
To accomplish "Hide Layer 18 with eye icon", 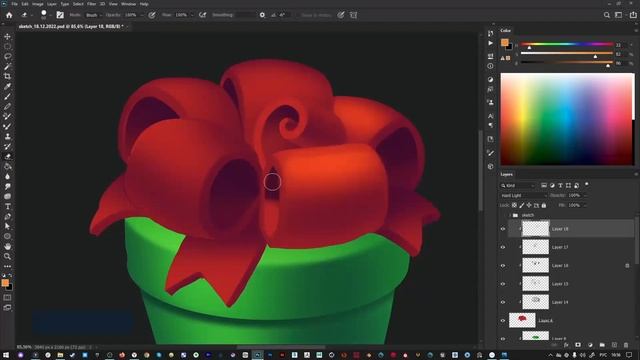I will (x=503, y=229).
